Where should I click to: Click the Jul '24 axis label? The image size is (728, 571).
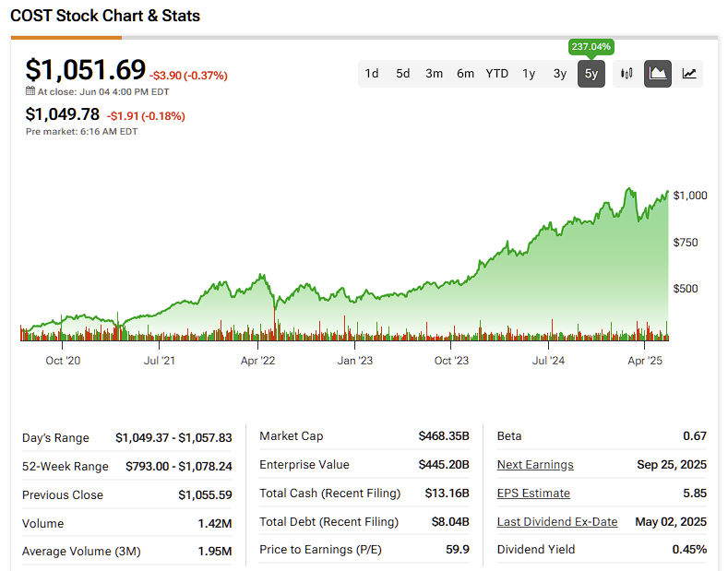point(548,361)
